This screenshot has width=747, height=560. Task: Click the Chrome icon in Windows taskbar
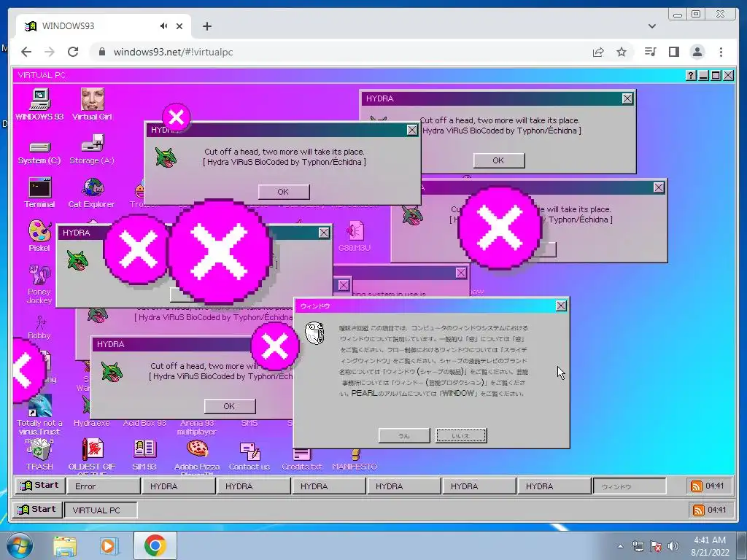point(155,545)
